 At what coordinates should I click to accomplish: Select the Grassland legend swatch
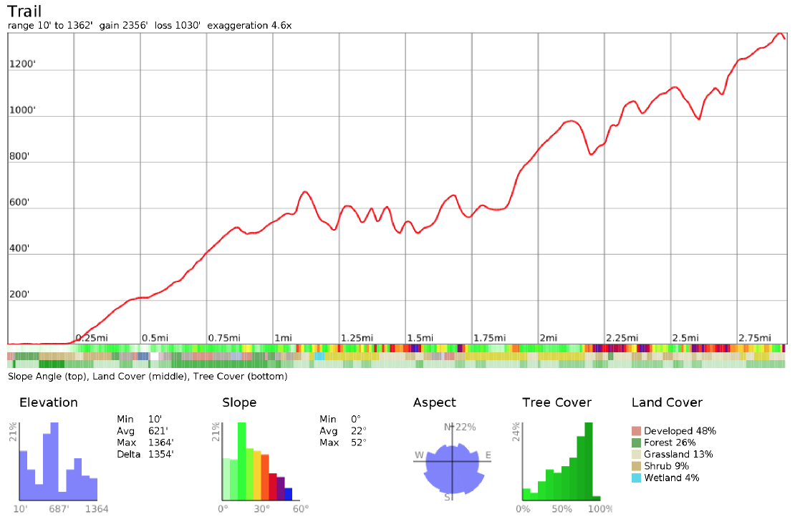click(x=637, y=455)
